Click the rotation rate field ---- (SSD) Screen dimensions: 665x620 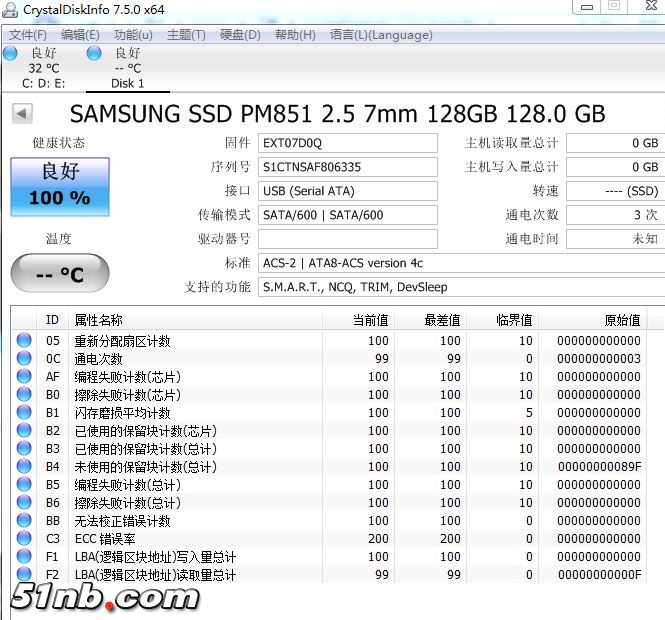click(615, 191)
